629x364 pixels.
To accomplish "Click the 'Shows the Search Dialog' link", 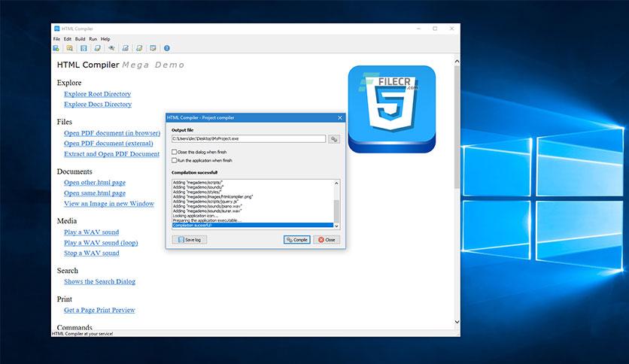I will (99, 281).
